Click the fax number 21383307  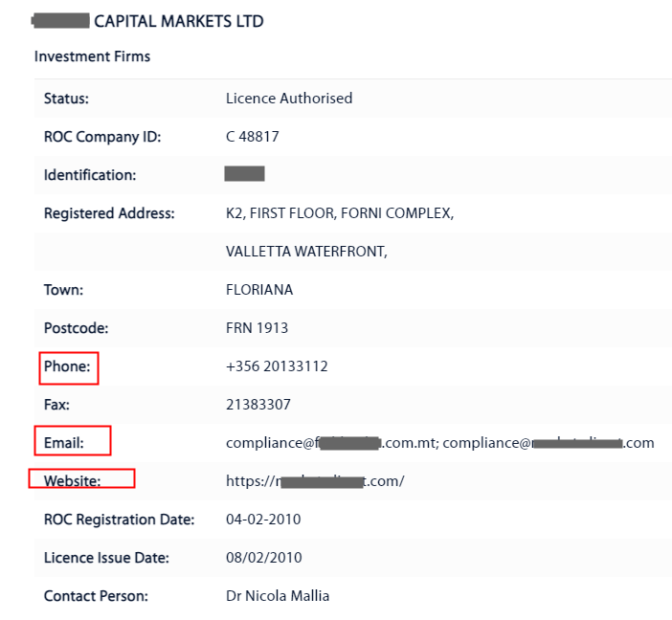258,405
